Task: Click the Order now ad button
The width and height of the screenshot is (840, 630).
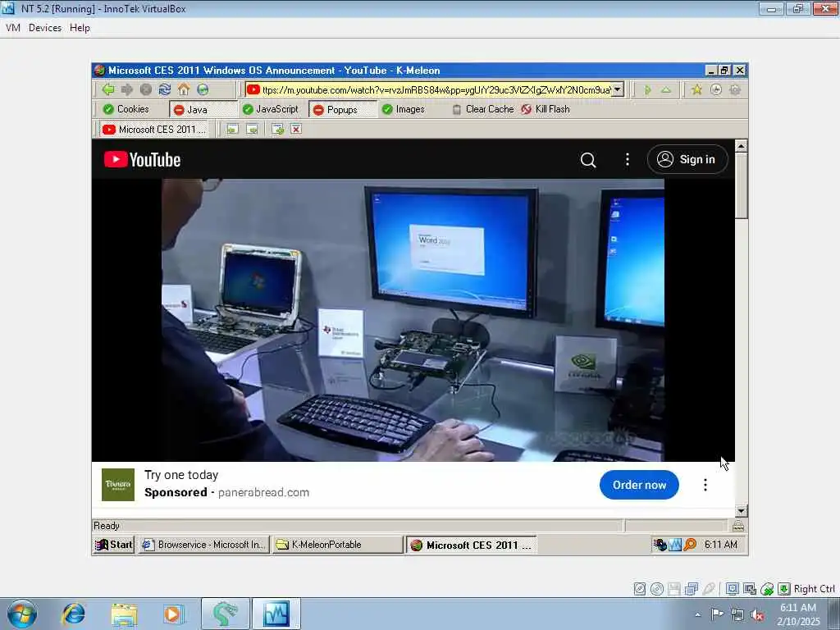Action: (x=639, y=485)
